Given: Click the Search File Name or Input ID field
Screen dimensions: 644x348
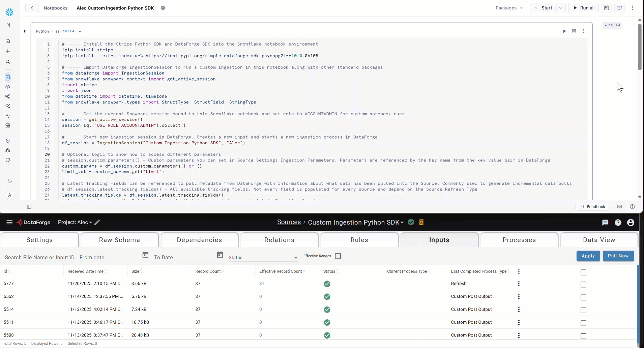Looking at the screenshot, I should point(39,257).
